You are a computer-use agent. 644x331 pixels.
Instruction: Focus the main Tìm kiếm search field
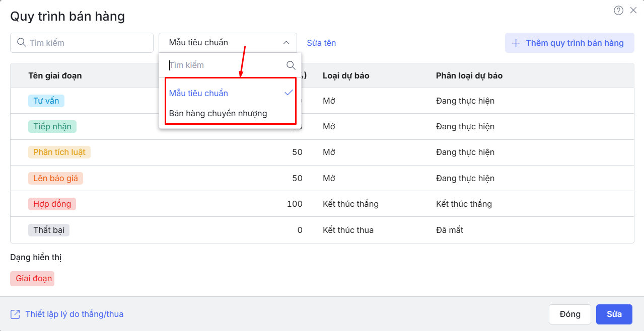click(88, 43)
